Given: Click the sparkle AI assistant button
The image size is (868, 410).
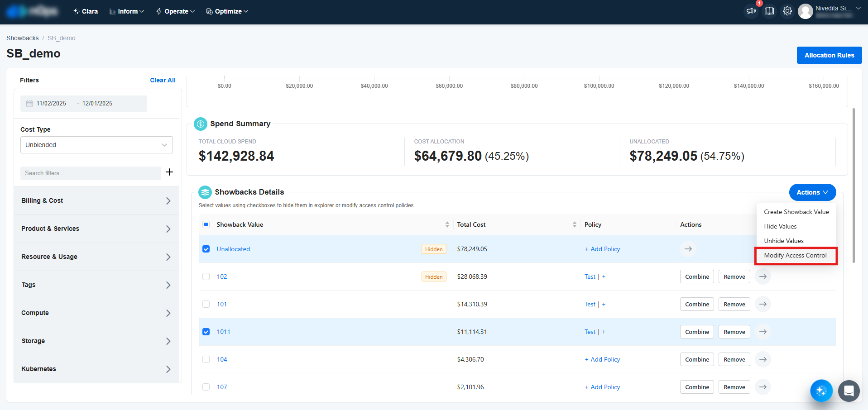Looking at the screenshot, I should [x=821, y=391].
